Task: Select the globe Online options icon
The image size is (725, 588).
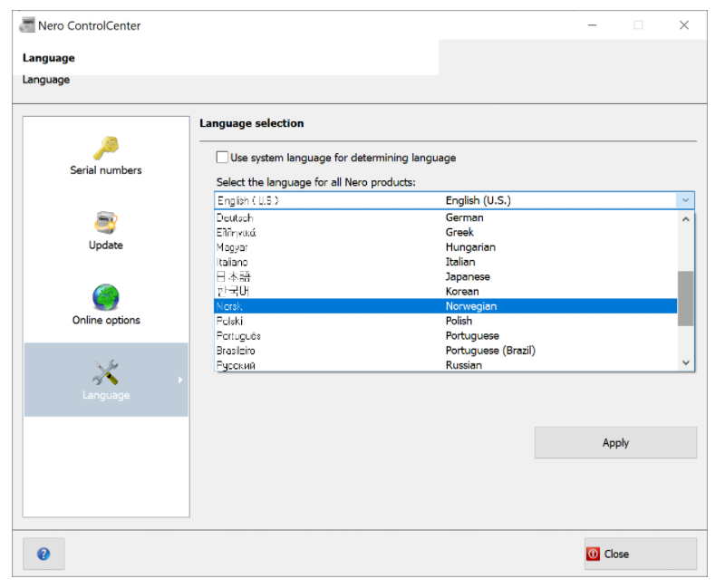Action: point(106,297)
